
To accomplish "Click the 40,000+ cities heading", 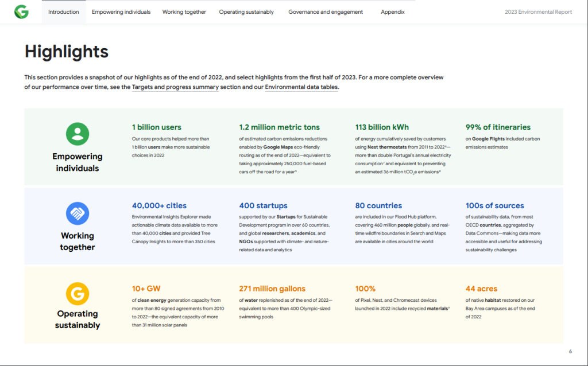I will click(159, 206).
